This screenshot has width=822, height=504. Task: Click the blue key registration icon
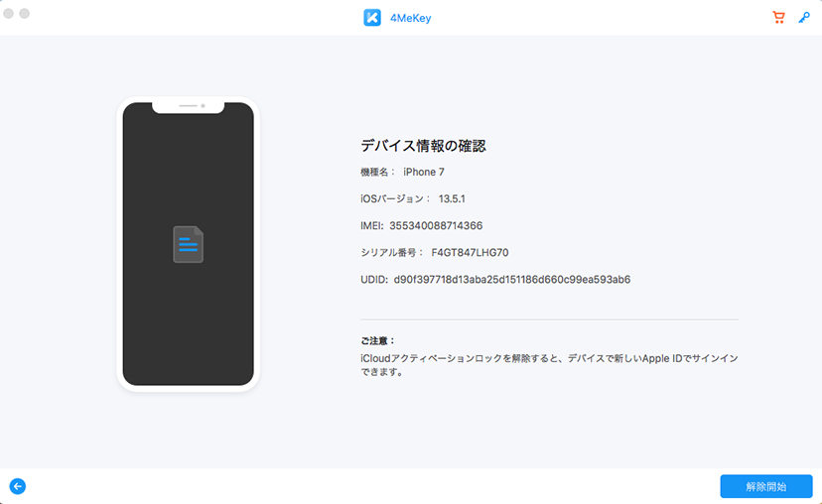[x=803, y=18]
